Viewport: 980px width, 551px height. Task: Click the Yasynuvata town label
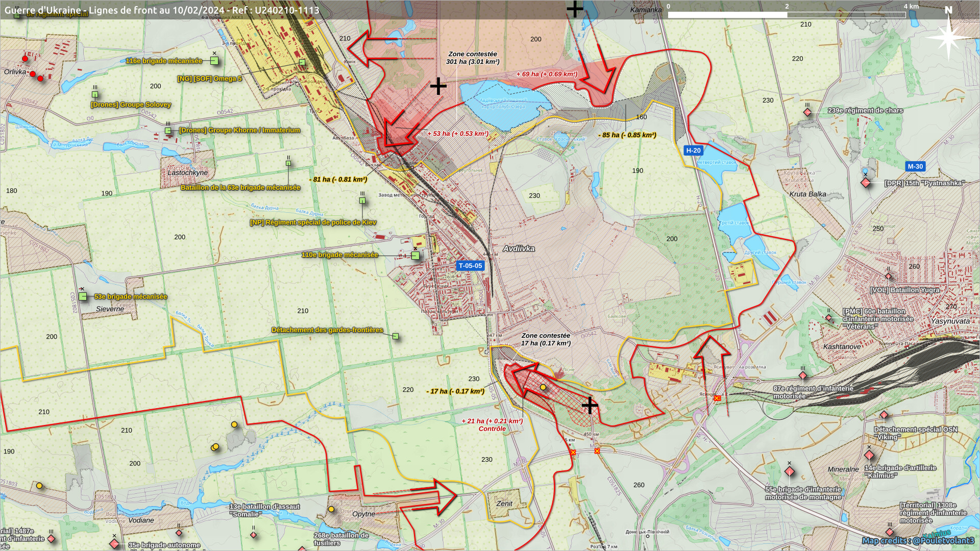[950, 321]
